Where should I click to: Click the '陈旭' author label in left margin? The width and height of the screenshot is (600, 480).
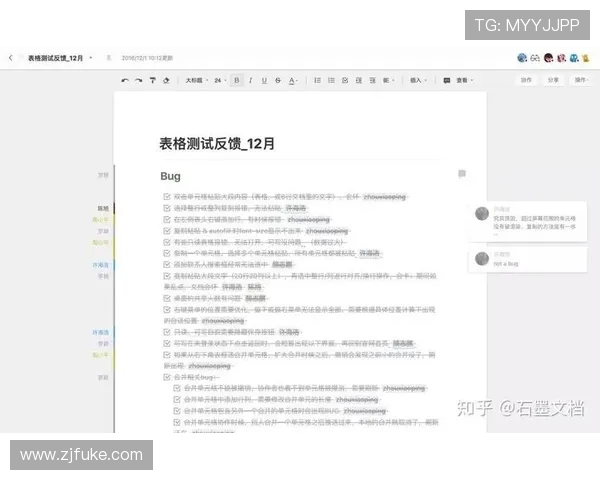[x=103, y=208]
